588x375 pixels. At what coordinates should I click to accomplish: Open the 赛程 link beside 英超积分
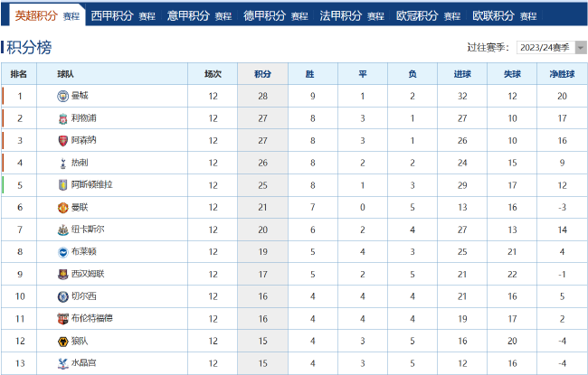[71, 16]
